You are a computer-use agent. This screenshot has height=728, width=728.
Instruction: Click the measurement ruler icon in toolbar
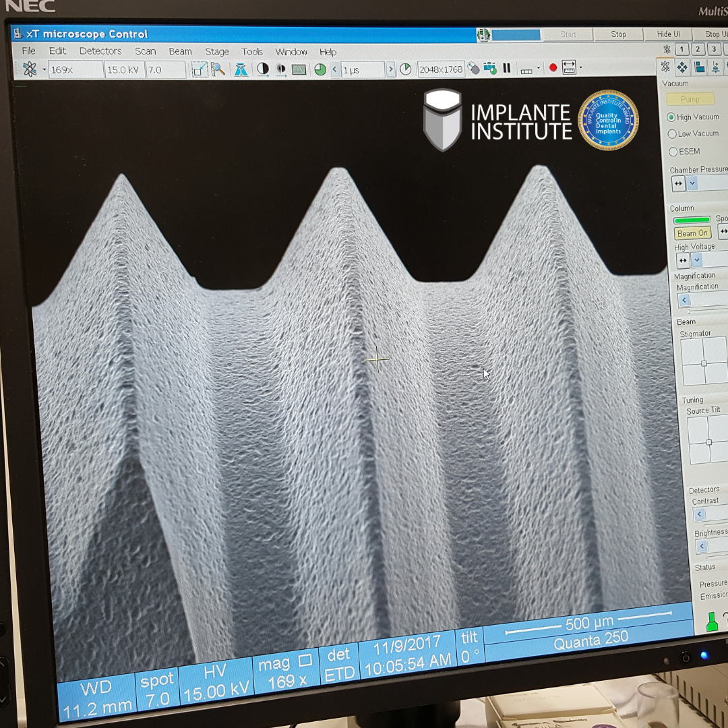pos(570,68)
